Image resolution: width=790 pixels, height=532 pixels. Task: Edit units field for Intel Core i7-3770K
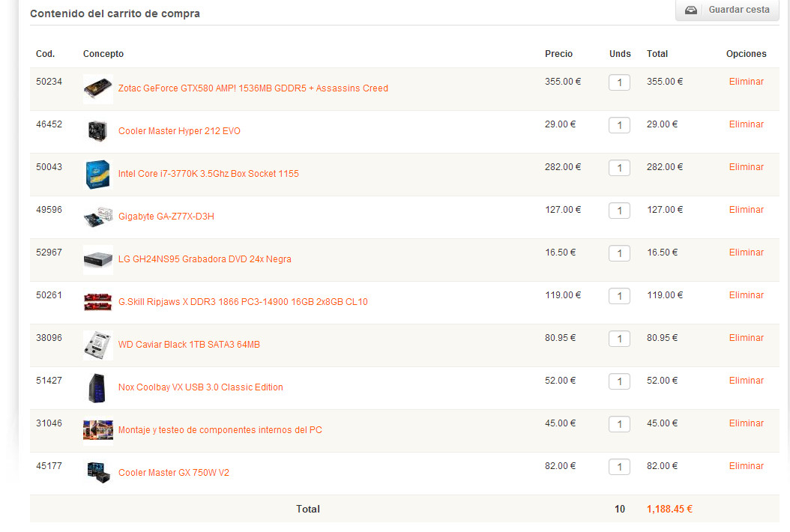tap(619, 169)
